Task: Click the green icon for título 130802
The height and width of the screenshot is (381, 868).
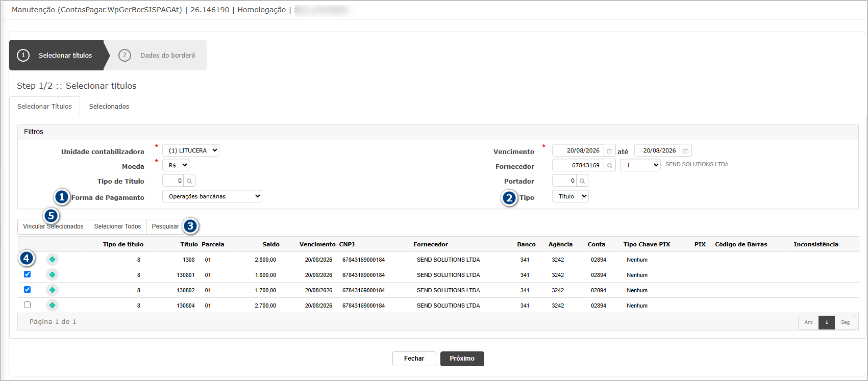Action: (x=52, y=290)
